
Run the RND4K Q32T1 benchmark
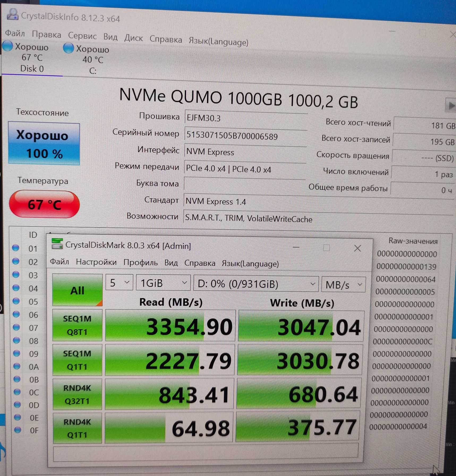pyautogui.click(x=77, y=394)
